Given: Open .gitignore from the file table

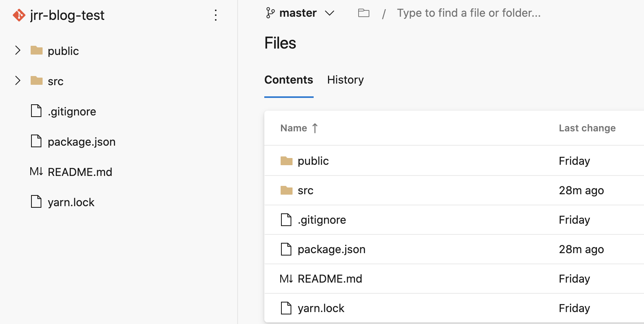Looking at the screenshot, I should (322, 220).
